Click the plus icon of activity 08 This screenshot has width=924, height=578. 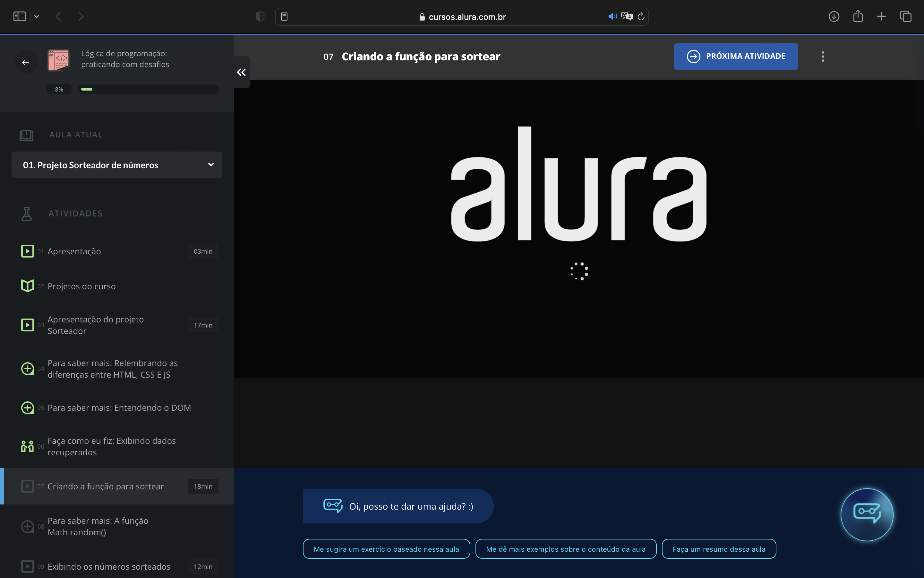pos(27,526)
